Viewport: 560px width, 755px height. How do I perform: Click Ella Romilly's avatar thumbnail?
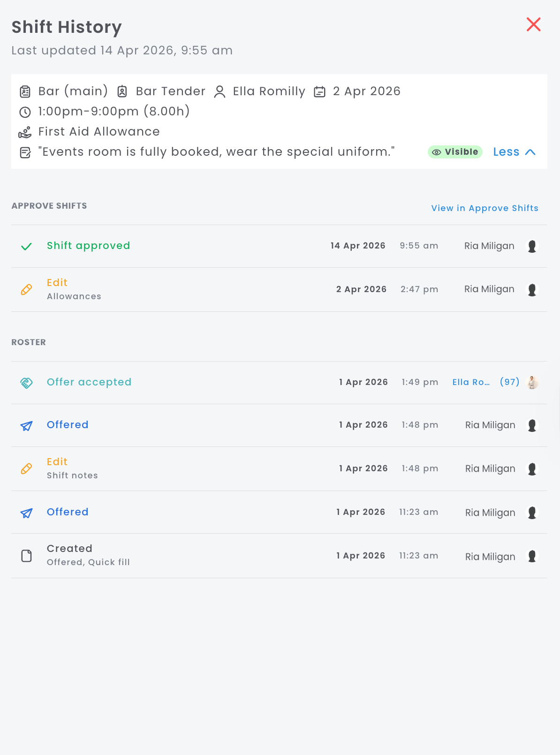coord(532,383)
